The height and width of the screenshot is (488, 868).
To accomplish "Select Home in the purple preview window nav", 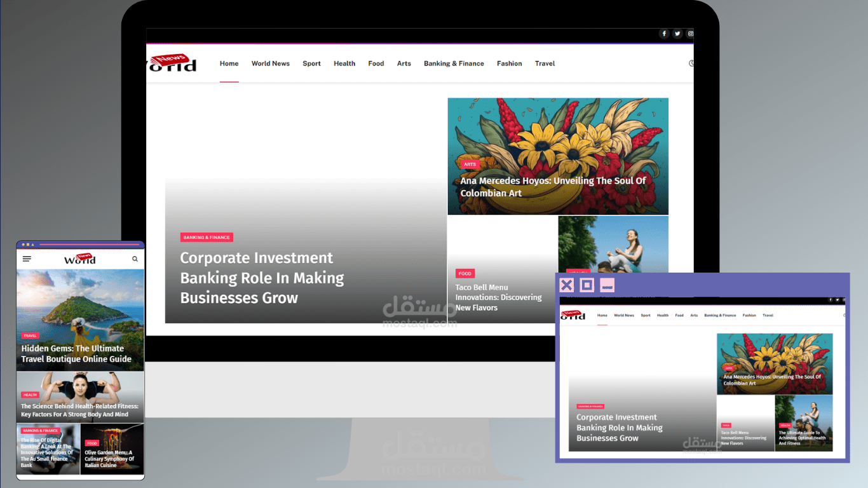I will point(602,315).
